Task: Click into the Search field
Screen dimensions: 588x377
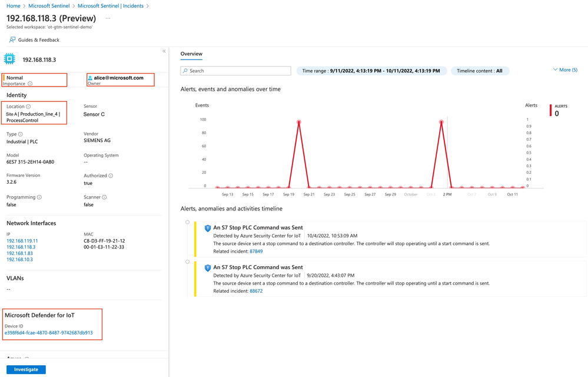Action: click(236, 71)
